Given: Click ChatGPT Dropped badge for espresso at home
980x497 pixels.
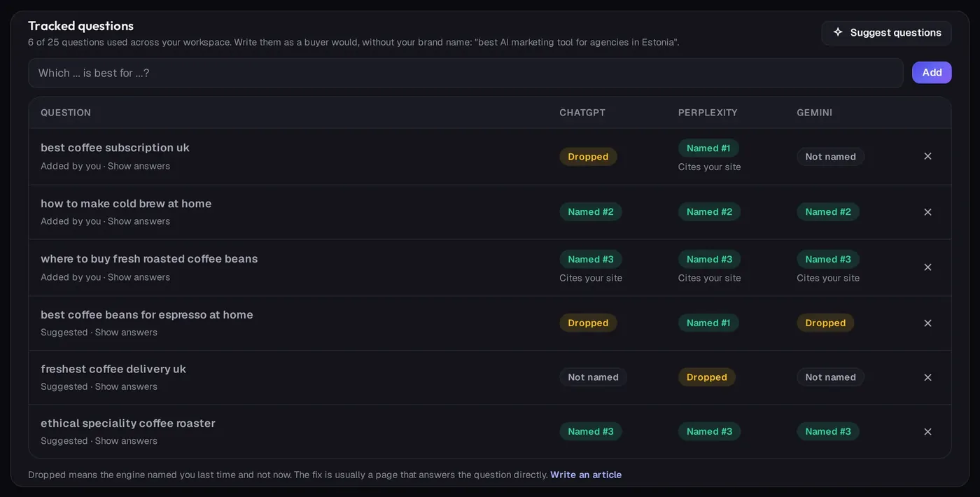Looking at the screenshot, I should (588, 323).
